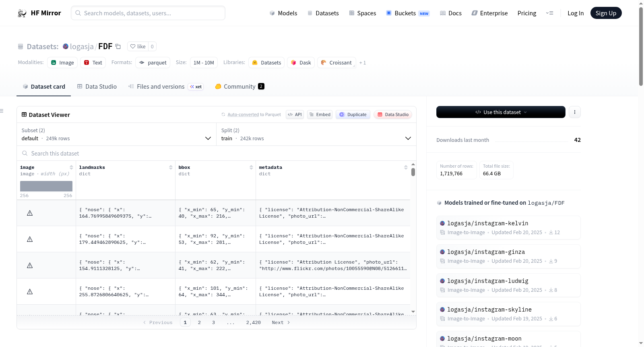Open the logasja profile link in title
The height and width of the screenshot is (347, 644).
click(x=82, y=46)
